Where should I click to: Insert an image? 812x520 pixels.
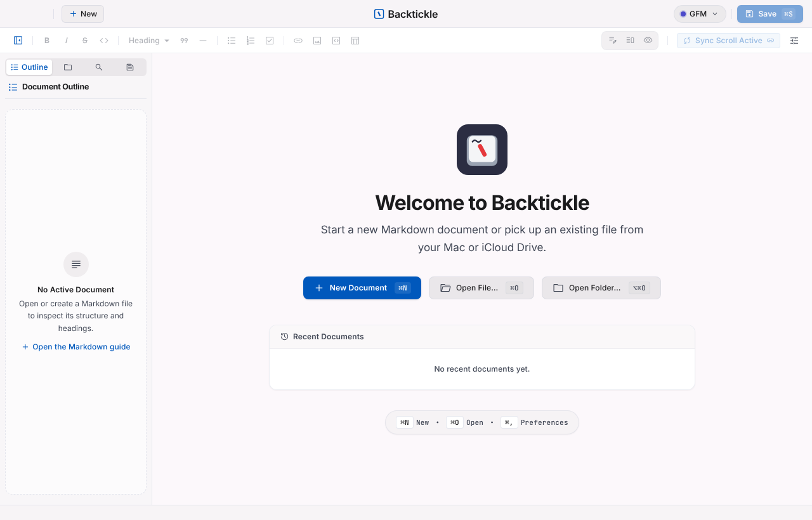point(317,41)
